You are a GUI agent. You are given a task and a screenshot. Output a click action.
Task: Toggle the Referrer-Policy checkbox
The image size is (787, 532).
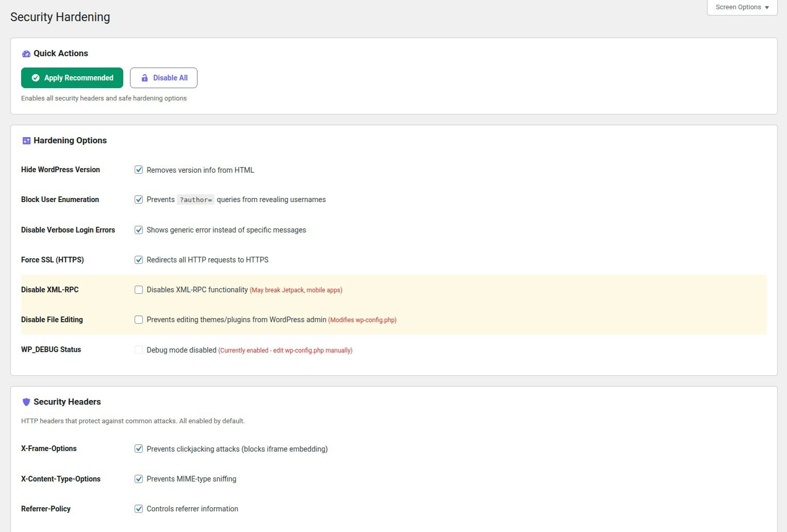[139, 509]
